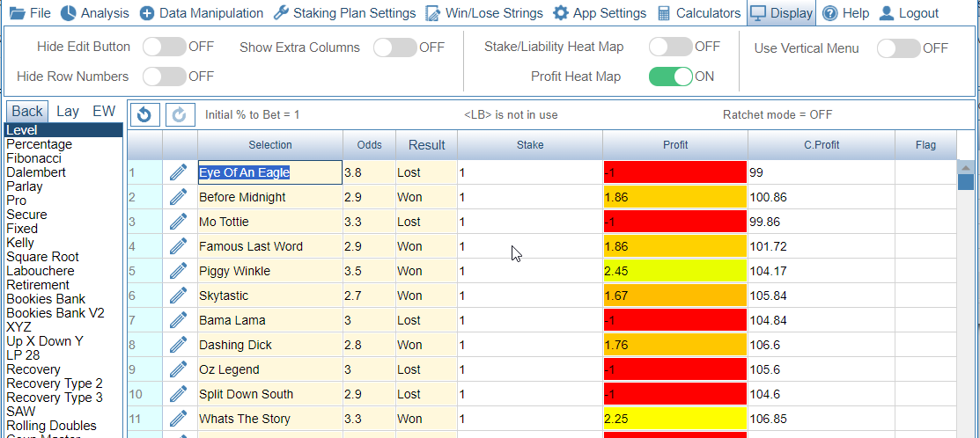Select Fibonacci staking plan in list
This screenshot has height=438, width=980.
[x=34, y=158]
